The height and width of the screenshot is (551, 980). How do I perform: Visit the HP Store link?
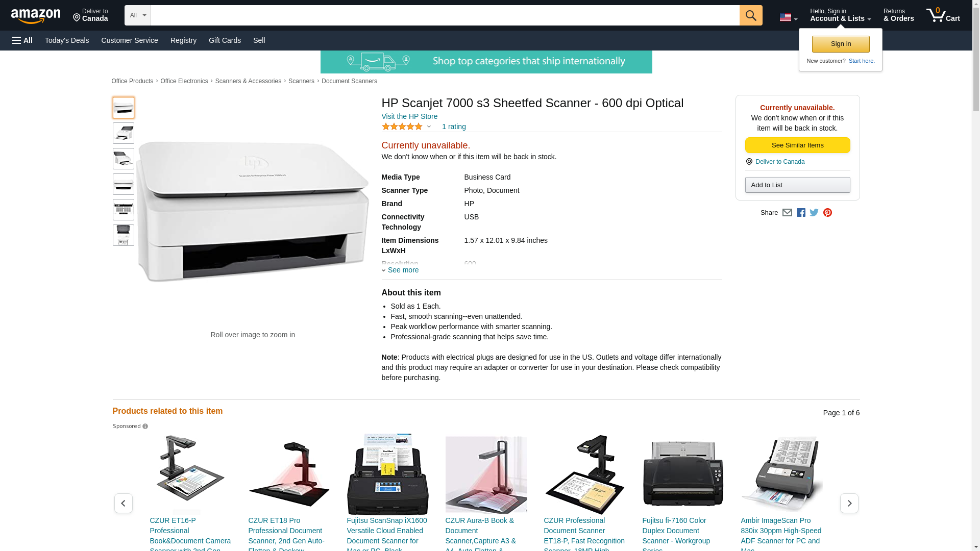tap(409, 116)
